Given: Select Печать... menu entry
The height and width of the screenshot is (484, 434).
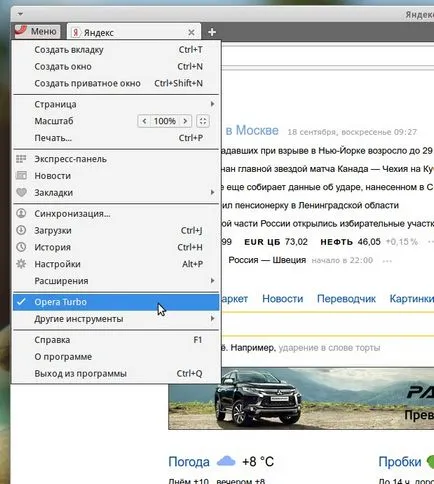Looking at the screenshot, I should 116,138.
